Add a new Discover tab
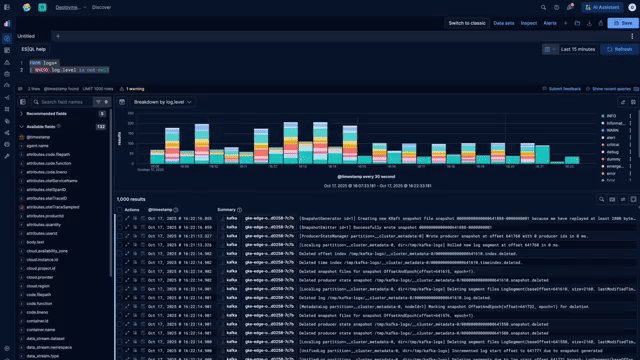 pos(58,36)
